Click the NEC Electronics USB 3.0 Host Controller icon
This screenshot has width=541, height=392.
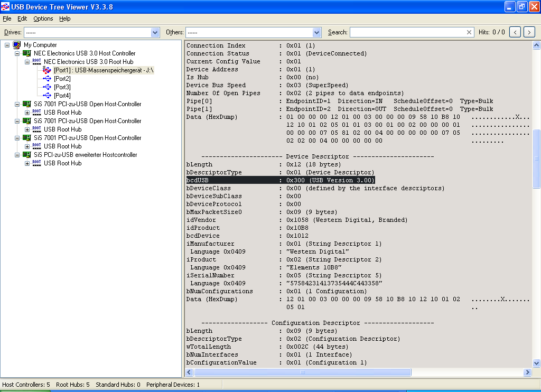[x=26, y=53]
